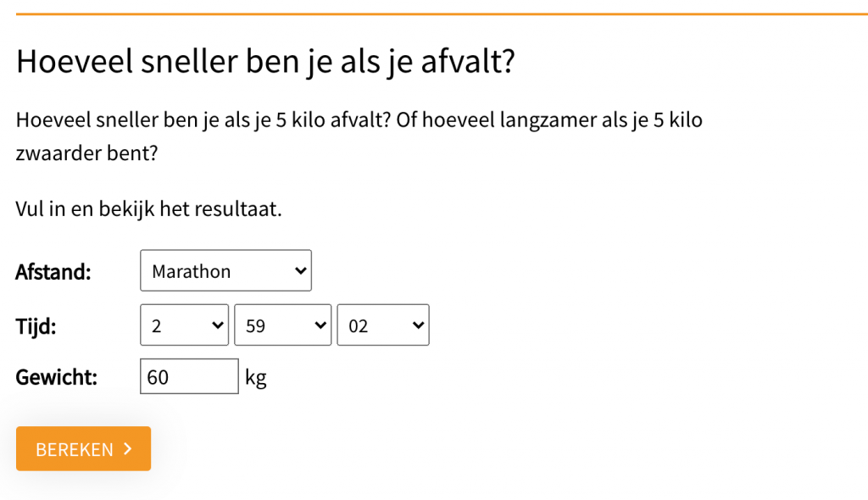
Task: Open the seconds dropdown showing 02
Action: (382, 325)
